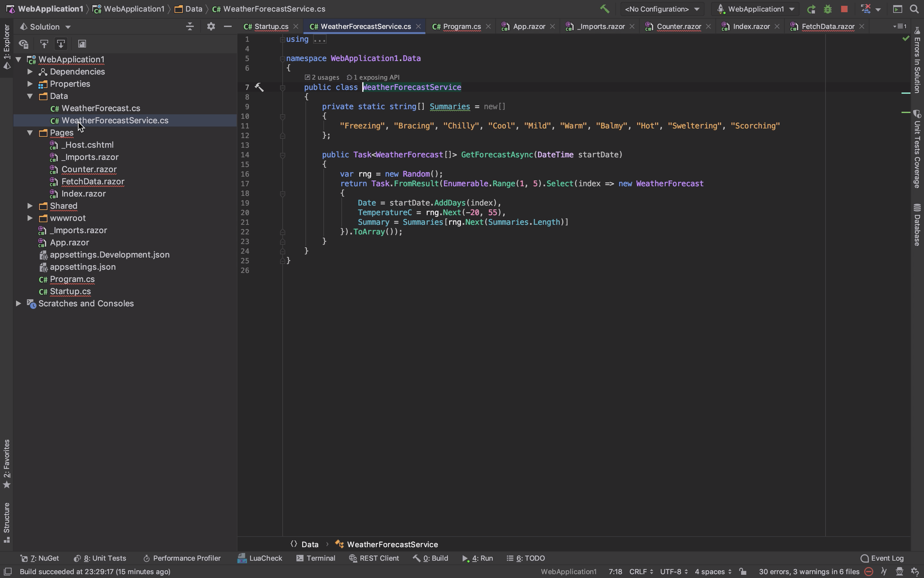The height and width of the screenshot is (578, 924).
Task: Toggle Show All Files eye icon
Action: [24, 44]
